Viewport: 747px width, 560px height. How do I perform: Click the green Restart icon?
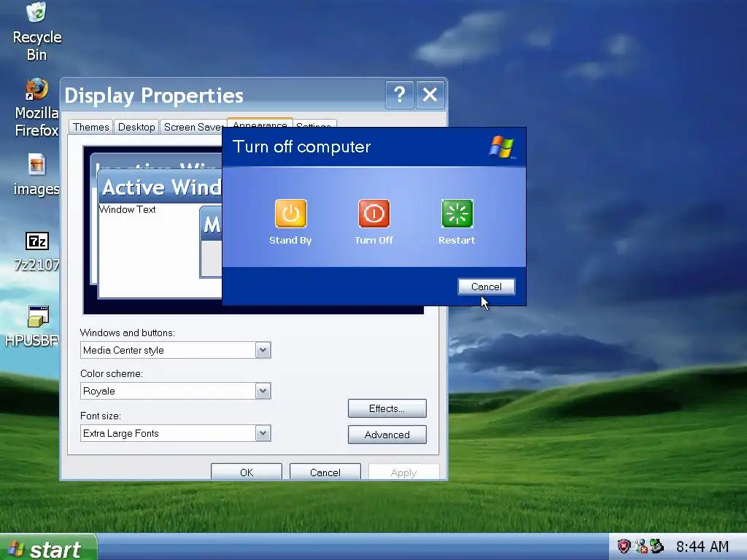click(x=457, y=214)
